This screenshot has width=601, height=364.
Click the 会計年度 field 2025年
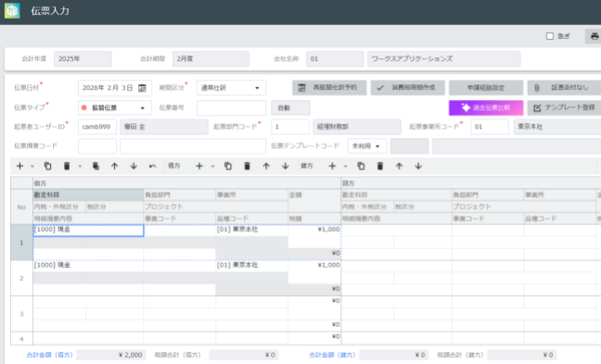pos(83,59)
